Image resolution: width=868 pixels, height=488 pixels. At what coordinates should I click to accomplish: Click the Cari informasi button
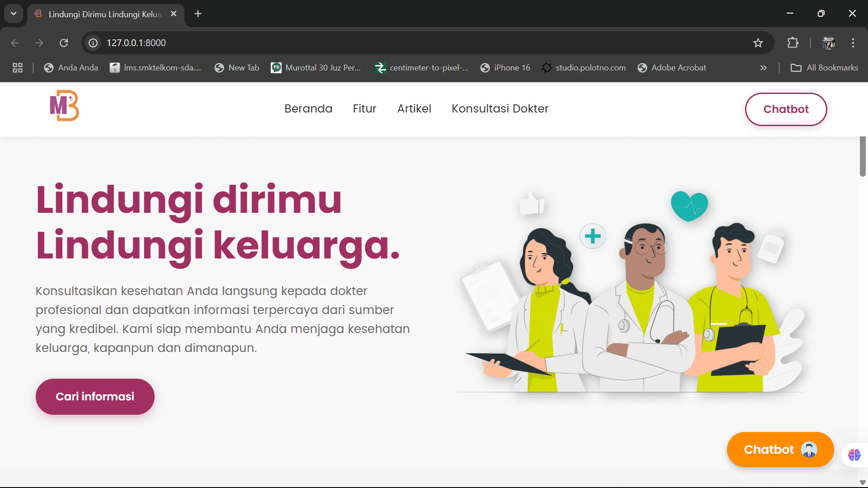click(95, 397)
